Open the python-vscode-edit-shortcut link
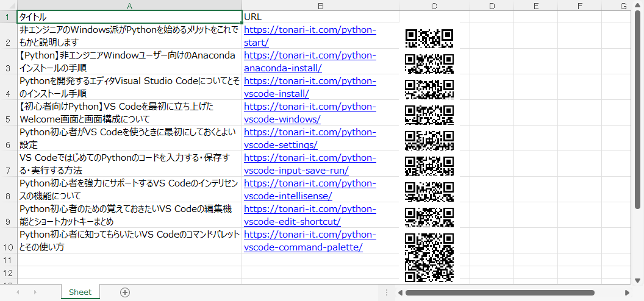 (x=310, y=215)
